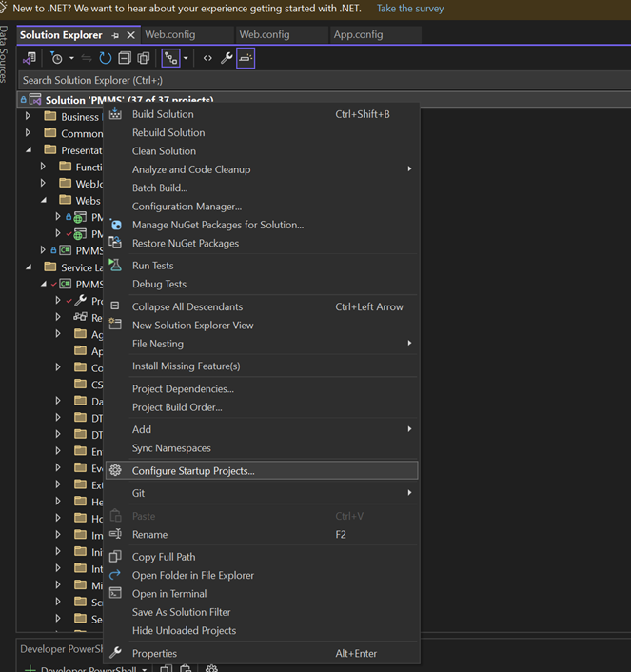The image size is (631, 672).
Task: Select Configure Startup Projects from context menu
Action: pos(193,471)
